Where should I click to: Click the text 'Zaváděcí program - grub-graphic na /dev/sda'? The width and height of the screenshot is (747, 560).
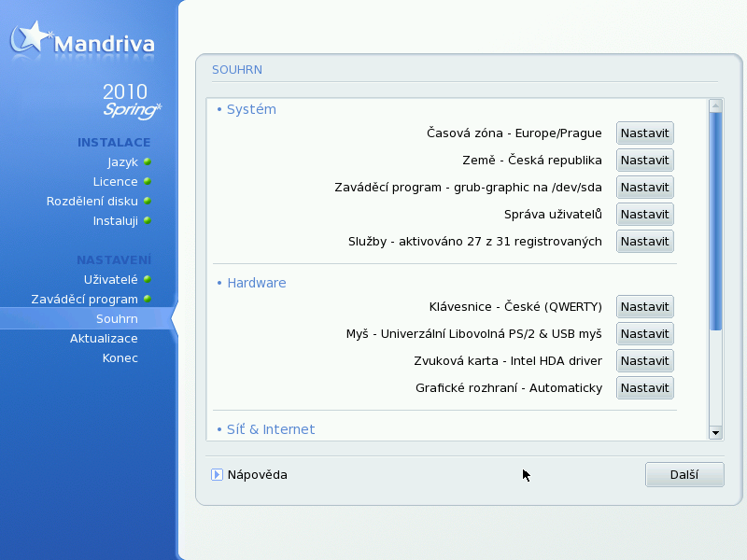tap(468, 188)
